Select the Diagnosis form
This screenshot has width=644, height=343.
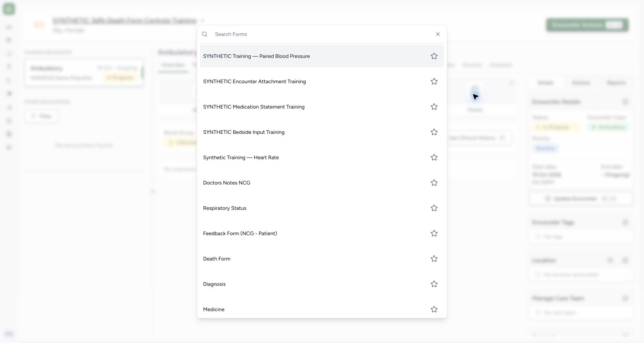pos(322,284)
